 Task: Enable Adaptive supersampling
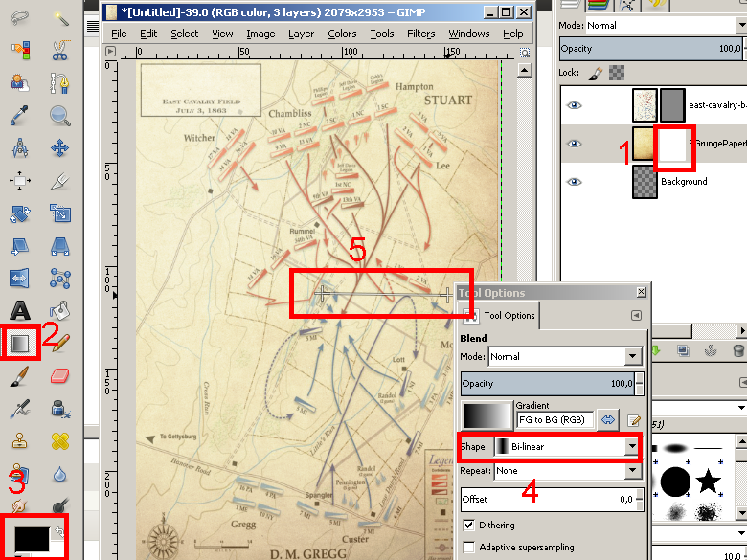click(469, 548)
